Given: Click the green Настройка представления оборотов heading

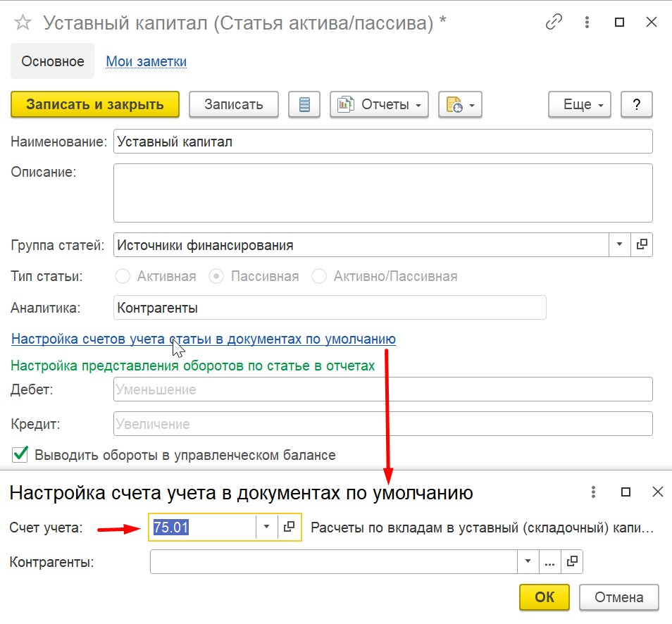Looking at the screenshot, I should 193,366.
